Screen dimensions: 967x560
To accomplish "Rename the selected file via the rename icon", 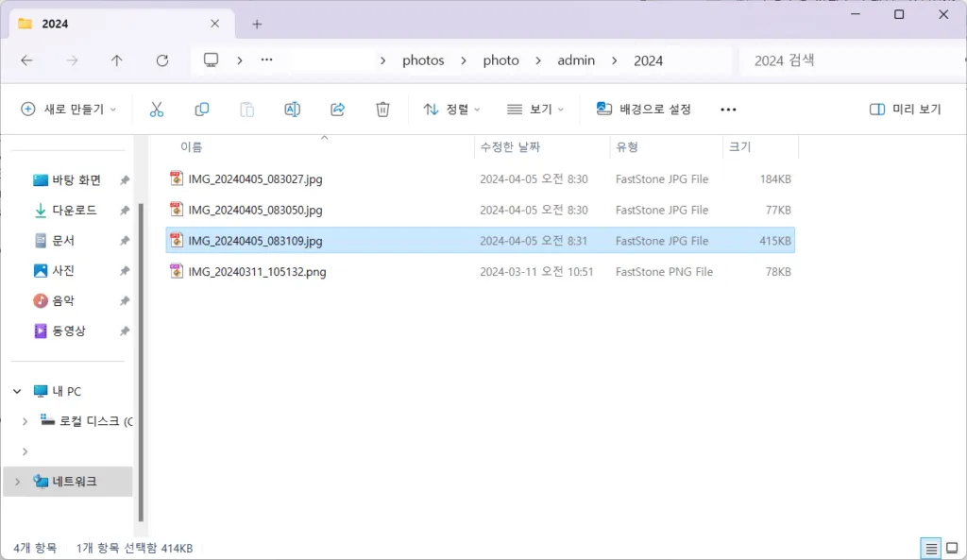I will point(292,109).
